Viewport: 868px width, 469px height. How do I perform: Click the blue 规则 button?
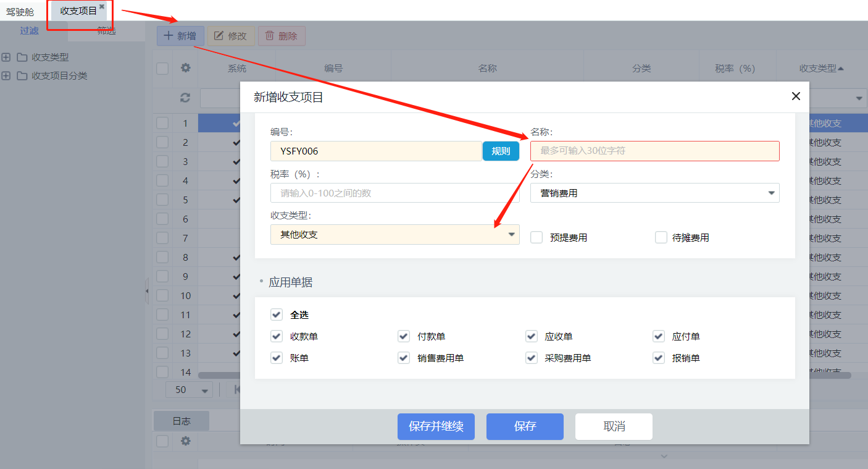501,151
